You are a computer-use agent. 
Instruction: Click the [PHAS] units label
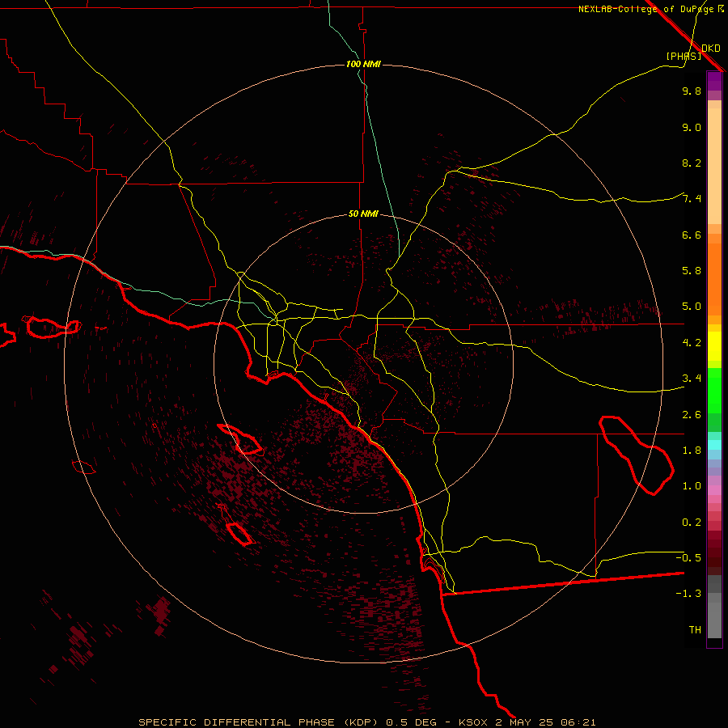[x=684, y=56]
